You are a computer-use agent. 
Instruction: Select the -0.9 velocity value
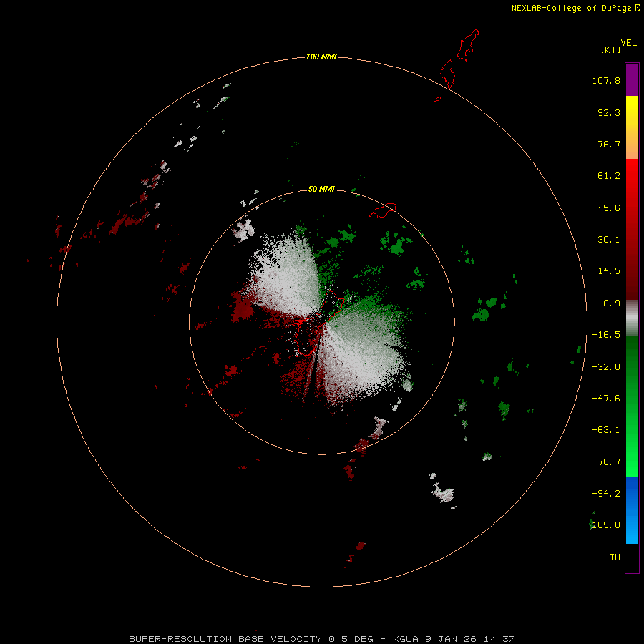pos(609,303)
